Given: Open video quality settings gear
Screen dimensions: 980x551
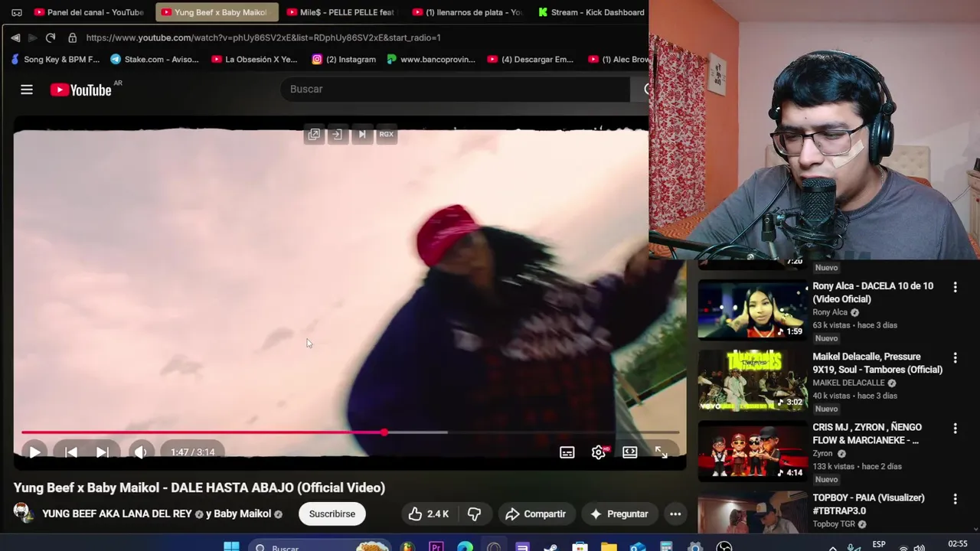Looking at the screenshot, I should (599, 452).
